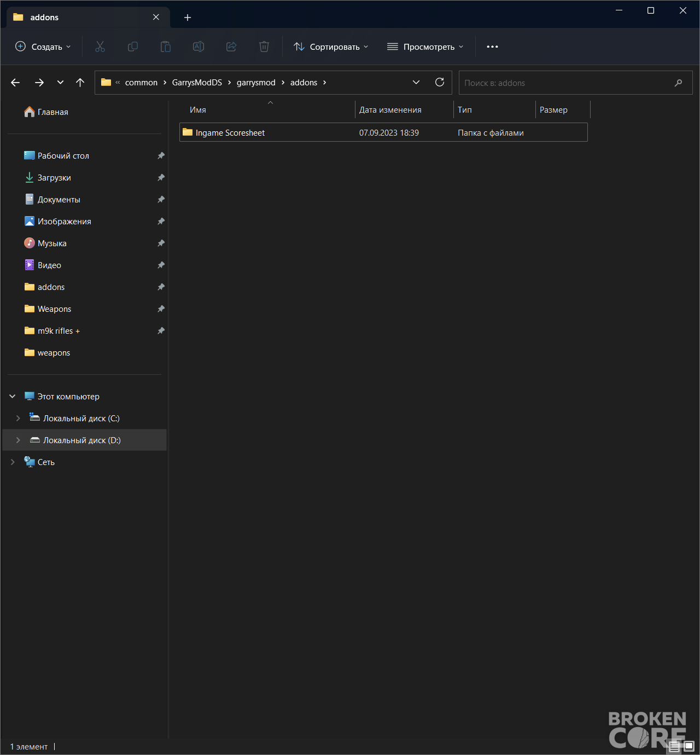This screenshot has width=700, height=755.
Task: Click the Share icon in toolbar
Action: [x=231, y=47]
